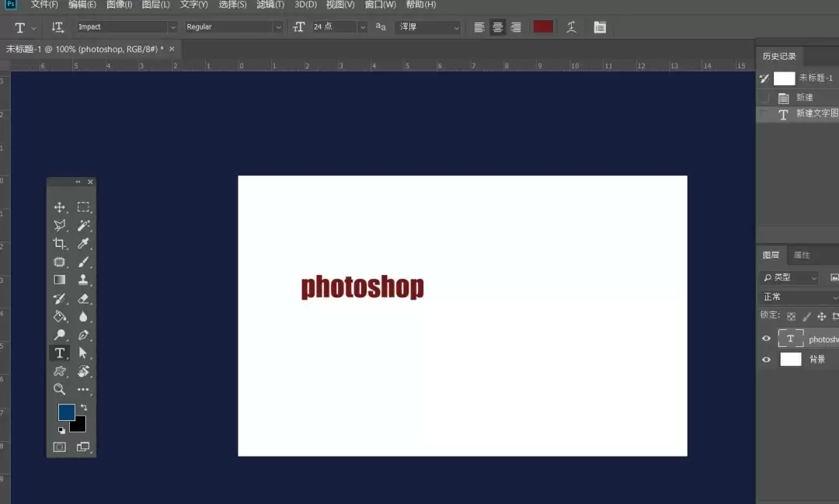Click the font size field showing 24 点

coord(334,26)
